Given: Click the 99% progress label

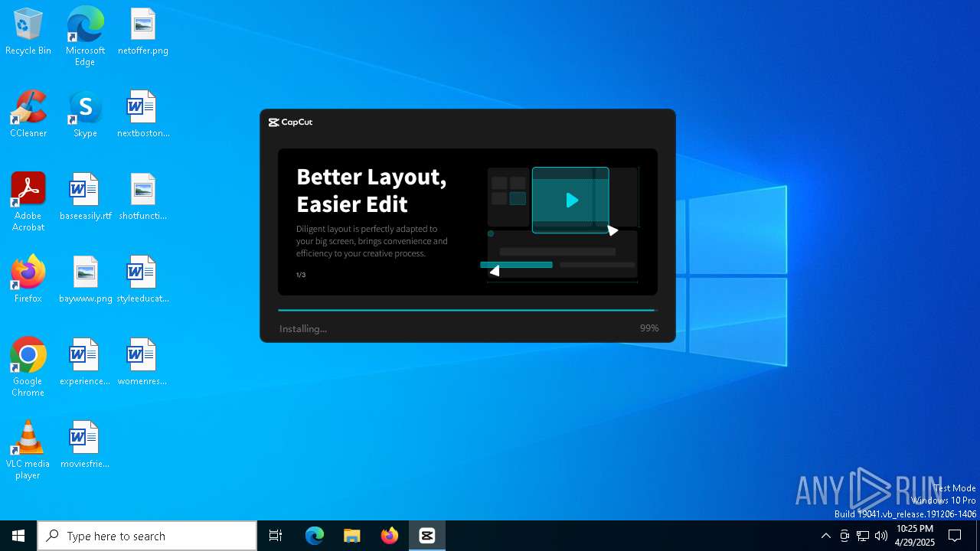Looking at the screenshot, I should [649, 328].
